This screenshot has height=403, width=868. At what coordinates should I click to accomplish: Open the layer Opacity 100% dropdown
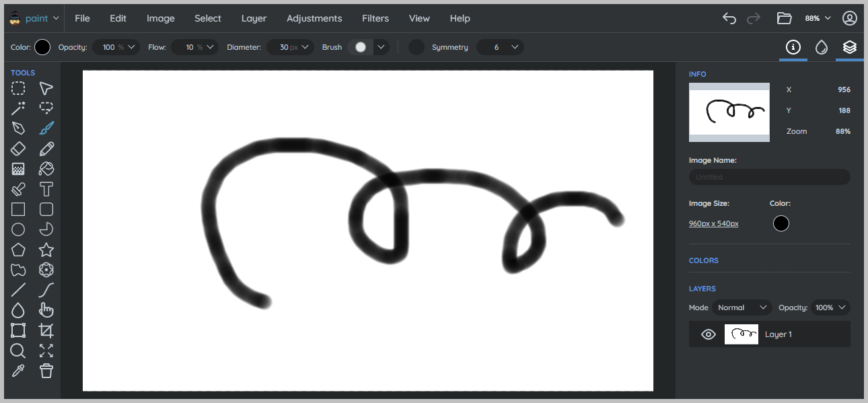tap(830, 307)
